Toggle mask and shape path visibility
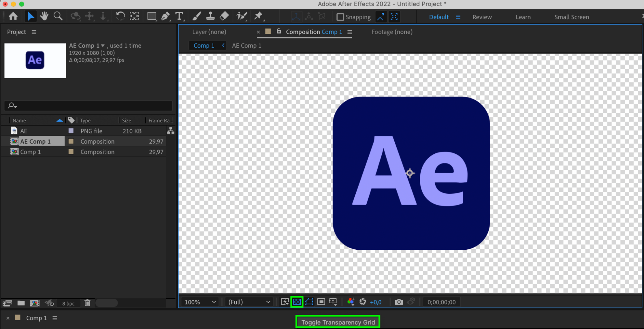The width and height of the screenshot is (644, 329). tap(309, 302)
